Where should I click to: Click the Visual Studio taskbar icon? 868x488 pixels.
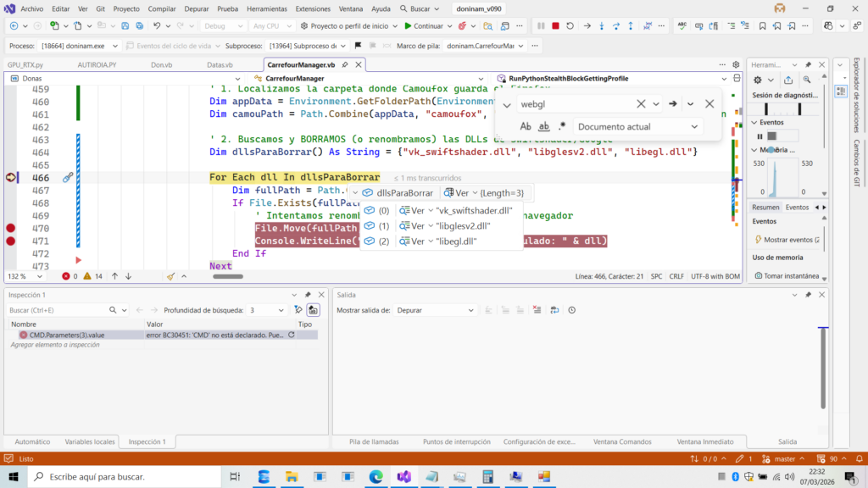(x=403, y=476)
